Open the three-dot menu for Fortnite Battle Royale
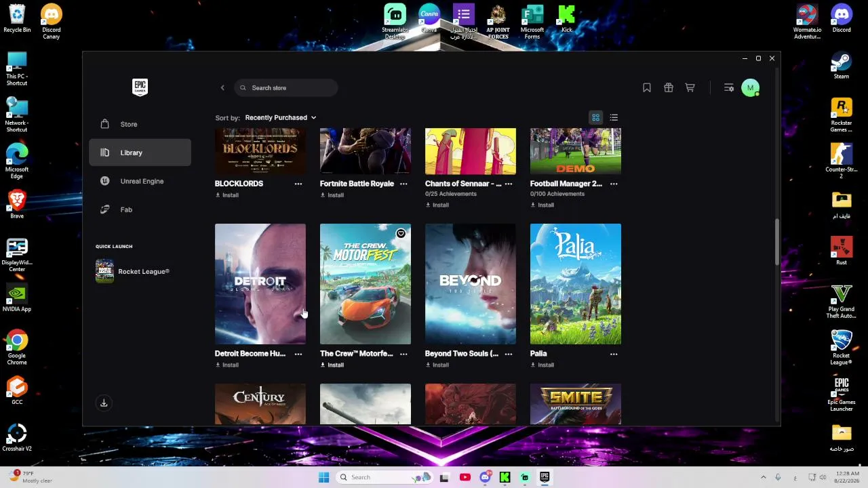 click(403, 184)
